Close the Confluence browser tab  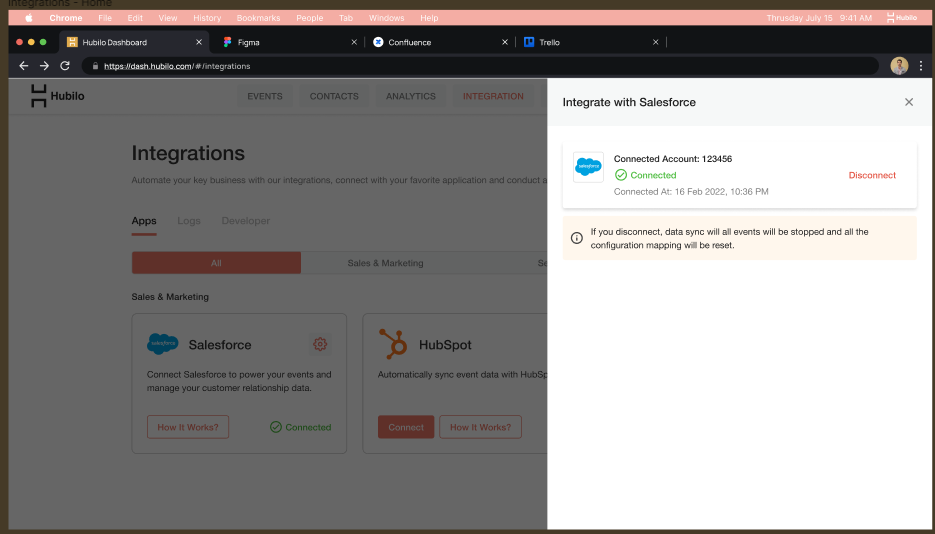coord(505,42)
